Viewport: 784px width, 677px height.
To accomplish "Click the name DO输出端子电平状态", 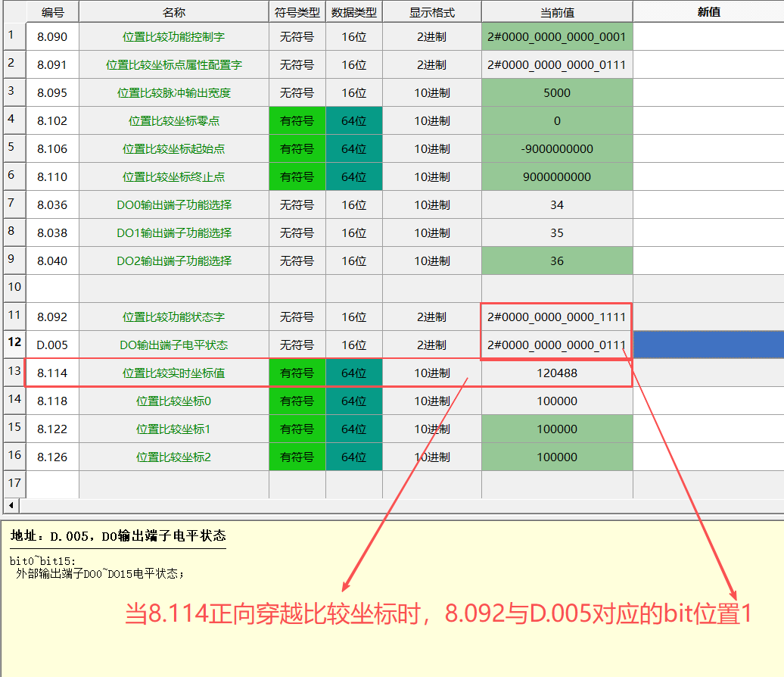I will tap(173, 345).
